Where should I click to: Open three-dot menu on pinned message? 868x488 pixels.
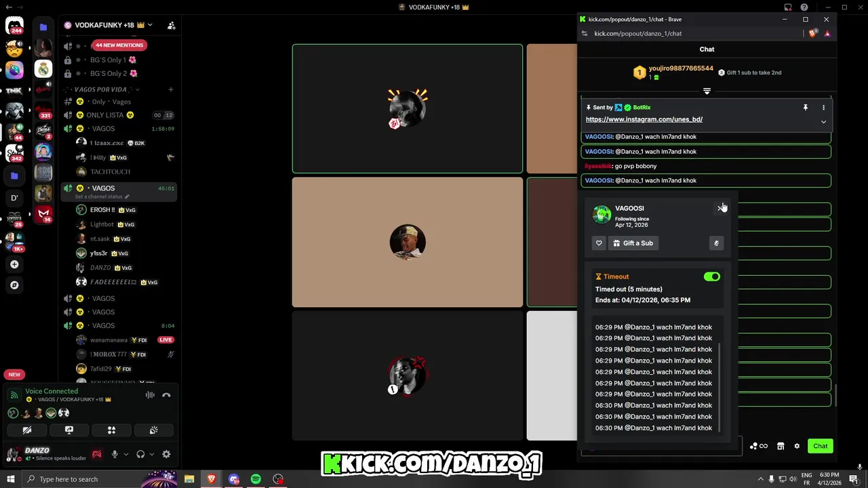click(823, 107)
